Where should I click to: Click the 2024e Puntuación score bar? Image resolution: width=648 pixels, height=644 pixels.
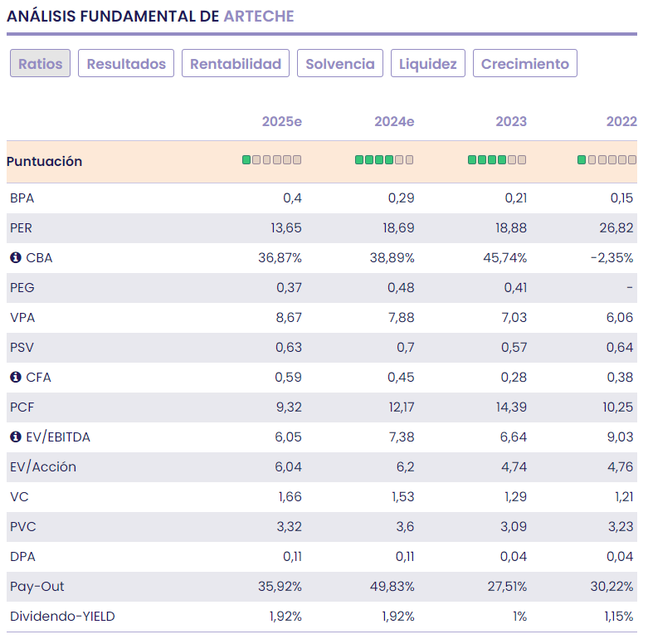(x=384, y=160)
